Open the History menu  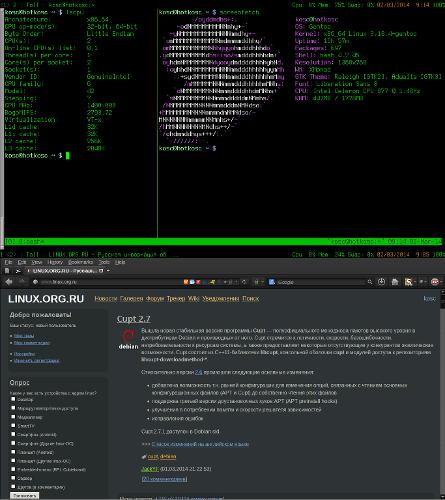click(55, 262)
